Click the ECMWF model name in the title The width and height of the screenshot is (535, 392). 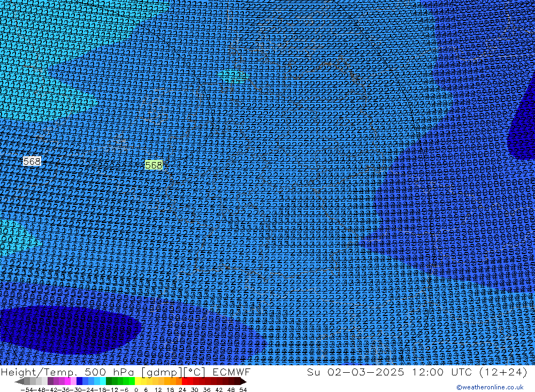pos(231,372)
